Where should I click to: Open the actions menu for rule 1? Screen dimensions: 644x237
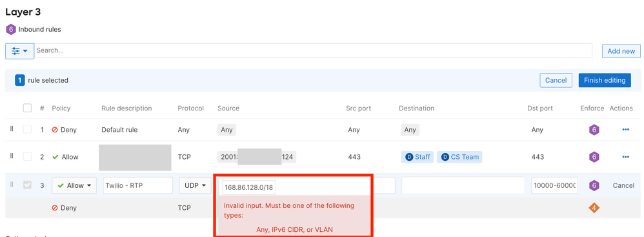point(625,129)
